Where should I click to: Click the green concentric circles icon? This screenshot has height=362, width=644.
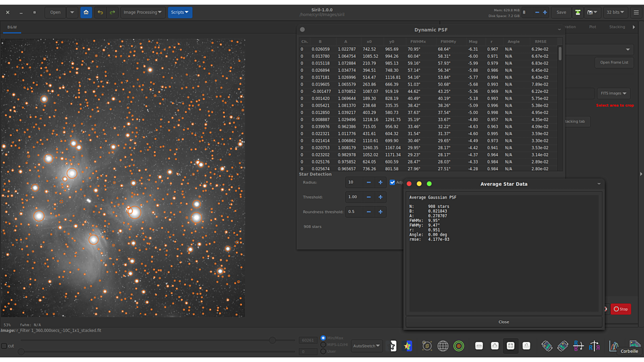pos(459,346)
